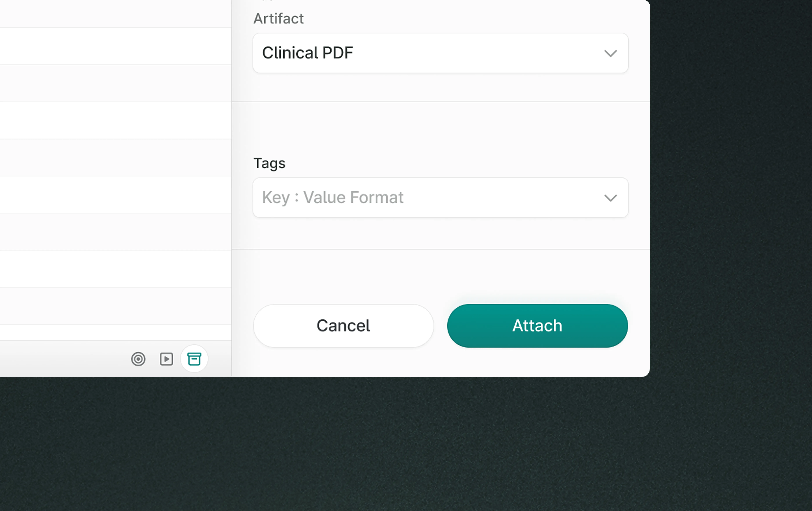Click the 'Tags' field label

click(x=269, y=163)
